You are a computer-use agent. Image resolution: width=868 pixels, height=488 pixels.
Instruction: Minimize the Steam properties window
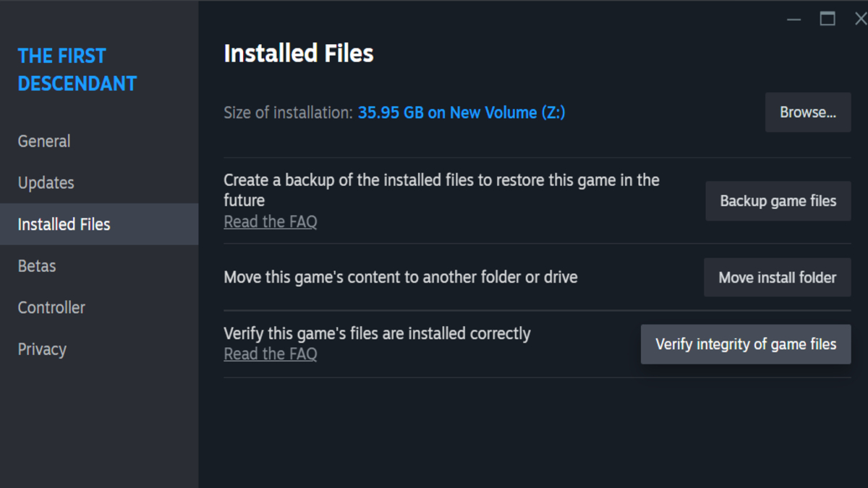coord(793,20)
